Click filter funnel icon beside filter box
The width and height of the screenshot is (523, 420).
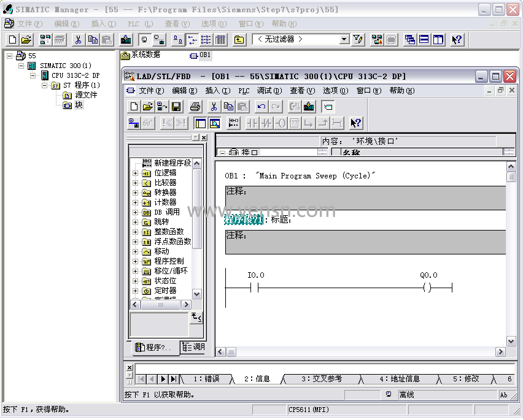[358, 40]
